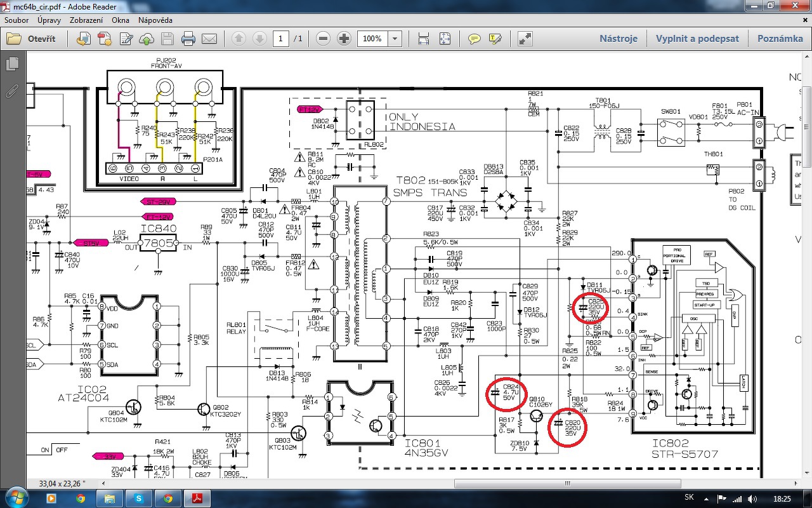Image resolution: width=812 pixels, height=508 pixels.
Task: Expand the 100% zoom level dropdown
Action: 395,39
